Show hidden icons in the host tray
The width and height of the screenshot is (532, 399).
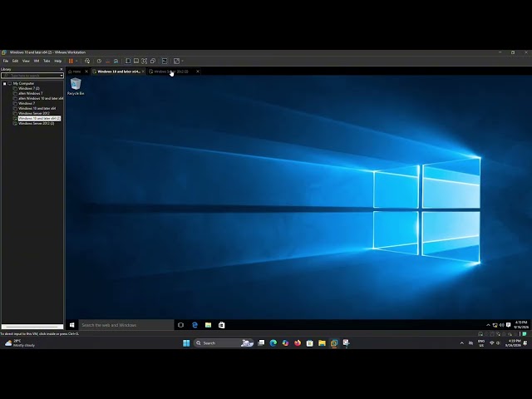462,343
